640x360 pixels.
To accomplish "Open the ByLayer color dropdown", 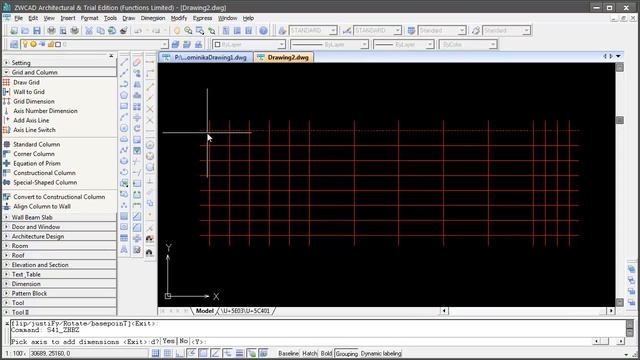I will point(282,44).
